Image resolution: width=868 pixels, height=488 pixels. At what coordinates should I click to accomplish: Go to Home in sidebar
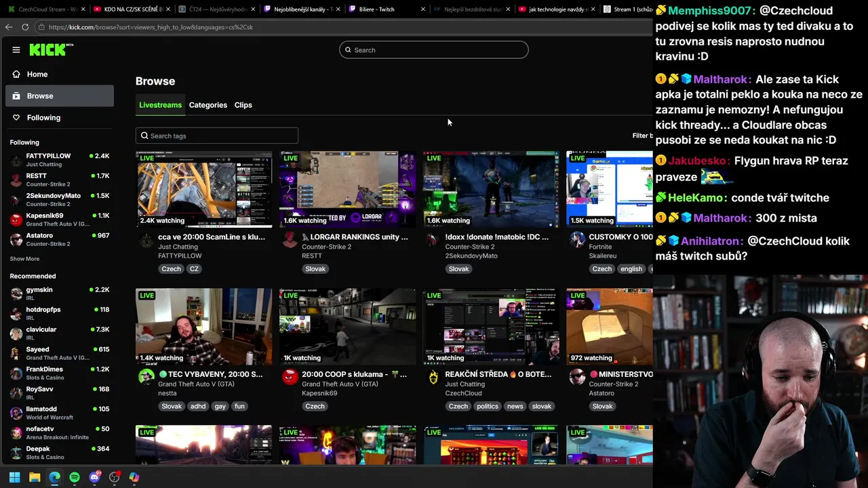(60, 74)
